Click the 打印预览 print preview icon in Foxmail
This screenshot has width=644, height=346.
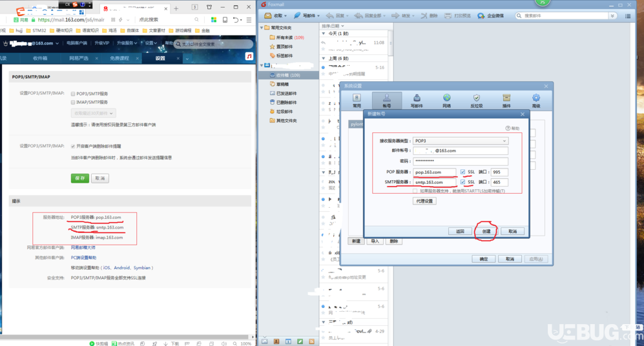[448, 15]
